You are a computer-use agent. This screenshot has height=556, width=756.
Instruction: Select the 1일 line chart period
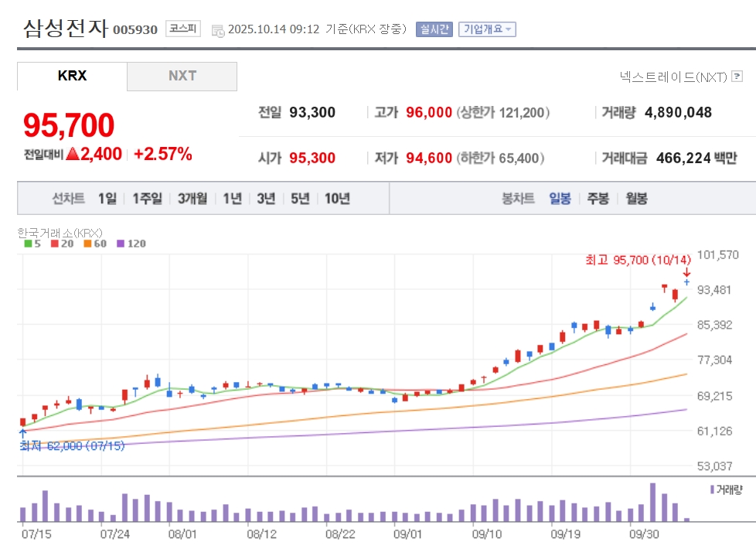point(107,199)
